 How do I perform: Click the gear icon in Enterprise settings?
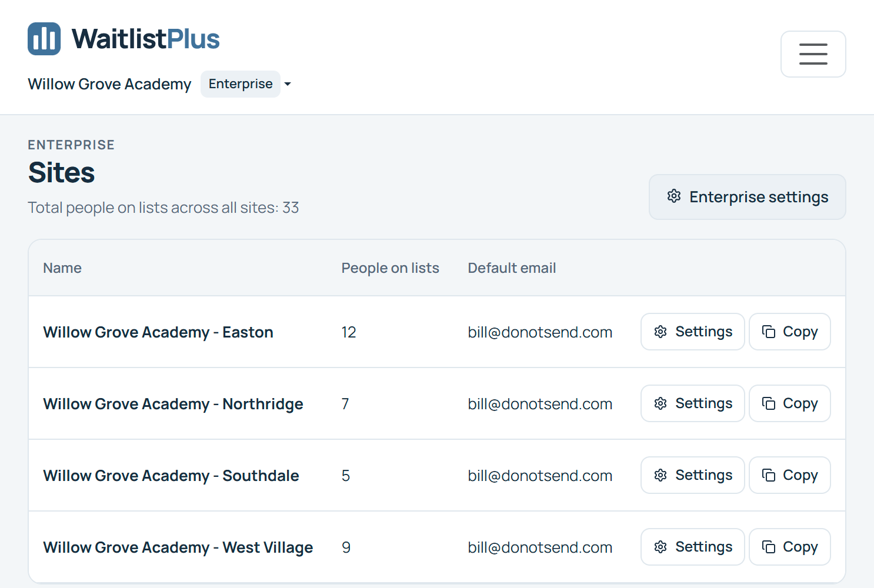coord(674,196)
